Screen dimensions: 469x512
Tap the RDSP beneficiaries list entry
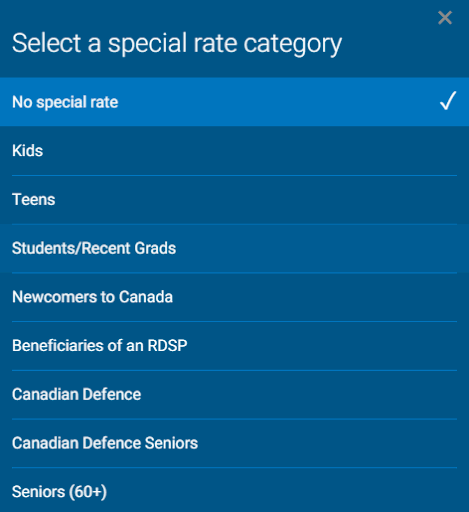234,346
